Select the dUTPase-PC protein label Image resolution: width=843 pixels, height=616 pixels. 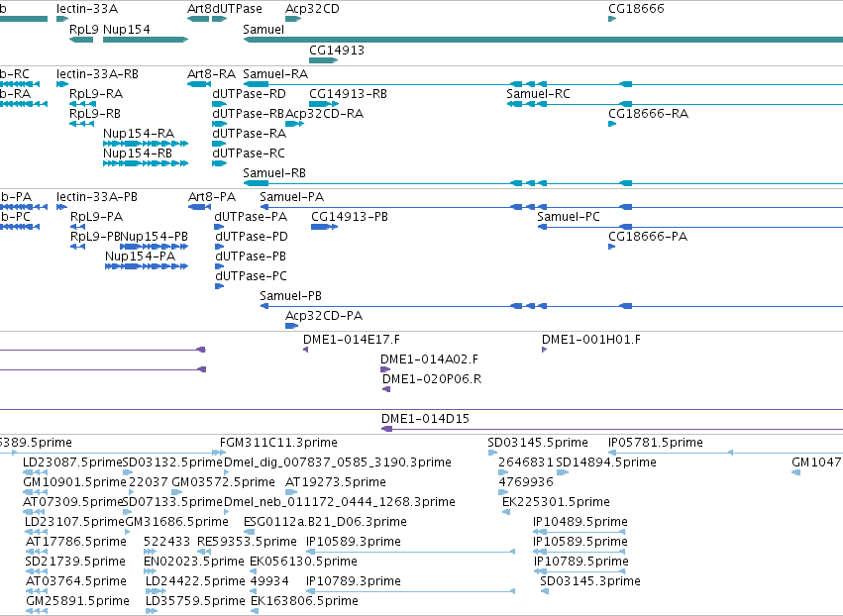[251, 275]
